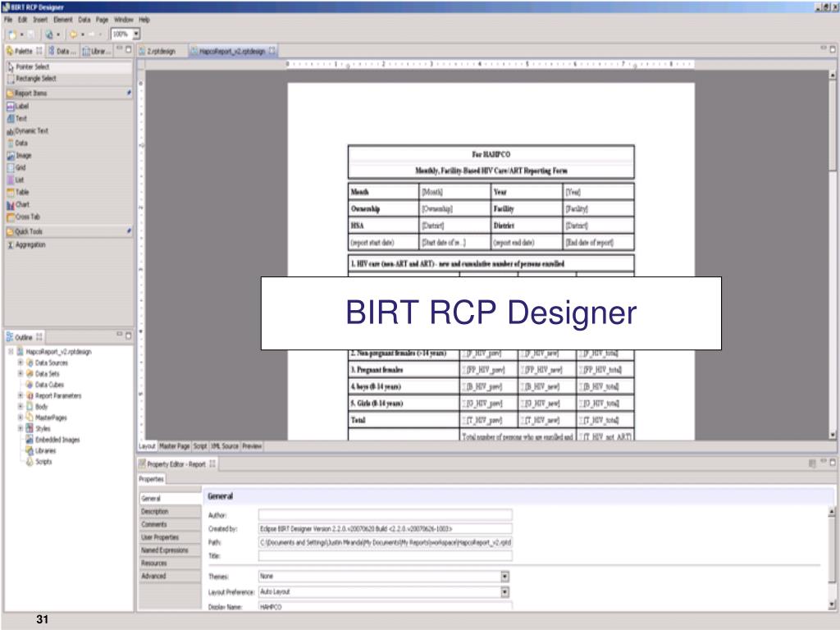Expand the Styles tree node

[x=21, y=428]
